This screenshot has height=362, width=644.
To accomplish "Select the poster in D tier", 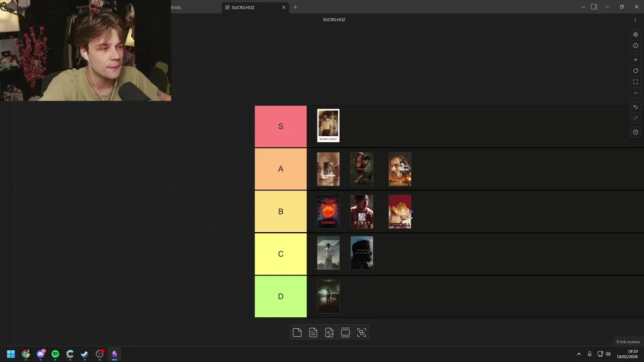I will tap(329, 297).
